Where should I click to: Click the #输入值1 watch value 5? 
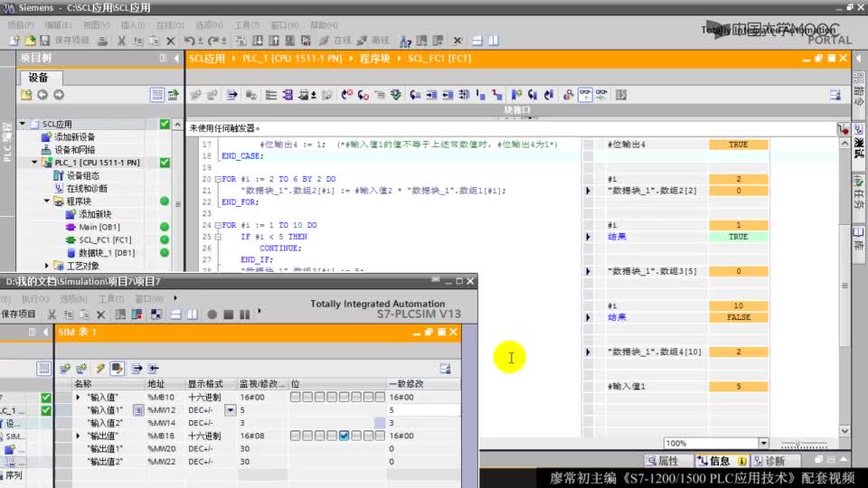point(738,386)
